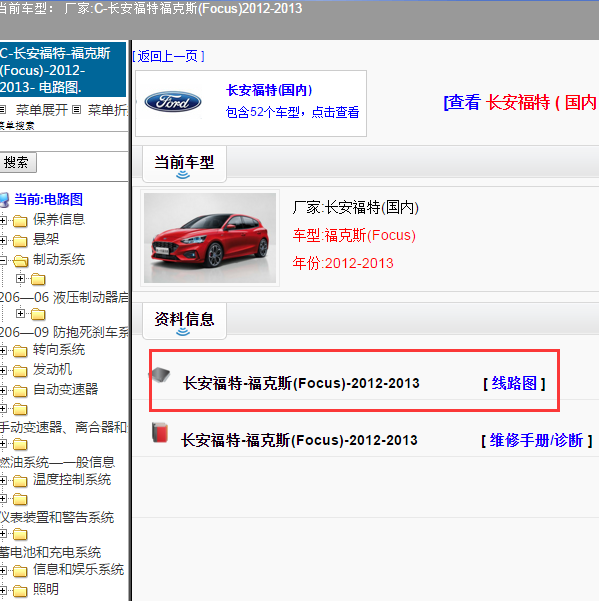This screenshot has width=599, height=601.
Task: Select the 自动变速器 tree item
Action: click(66, 389)
